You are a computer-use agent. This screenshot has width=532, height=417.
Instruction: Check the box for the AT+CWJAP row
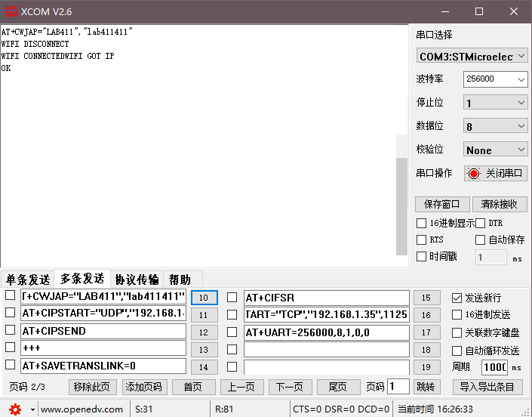point(10,295)
